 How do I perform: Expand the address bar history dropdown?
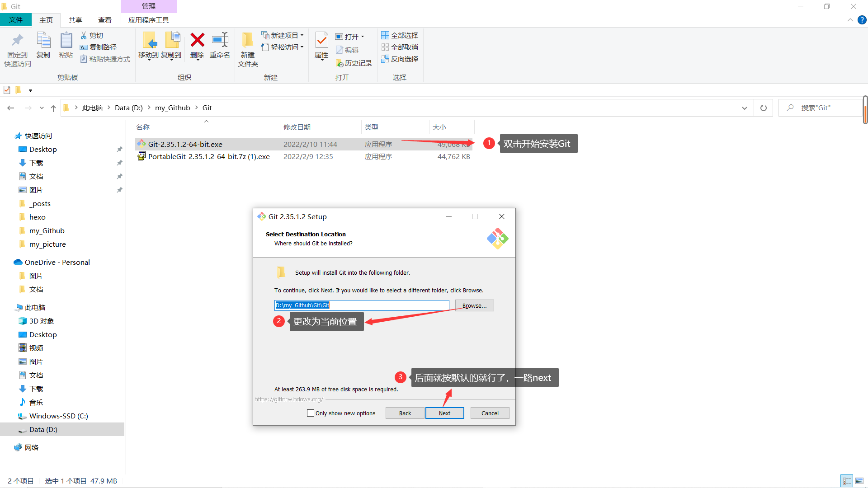(744, 108)
